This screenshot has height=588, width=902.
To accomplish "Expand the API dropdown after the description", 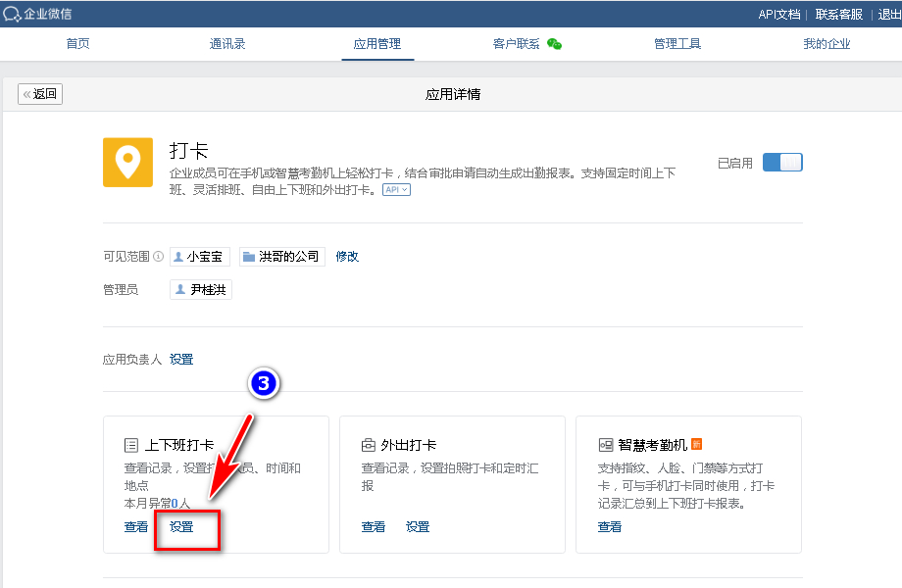I will 396,190.
